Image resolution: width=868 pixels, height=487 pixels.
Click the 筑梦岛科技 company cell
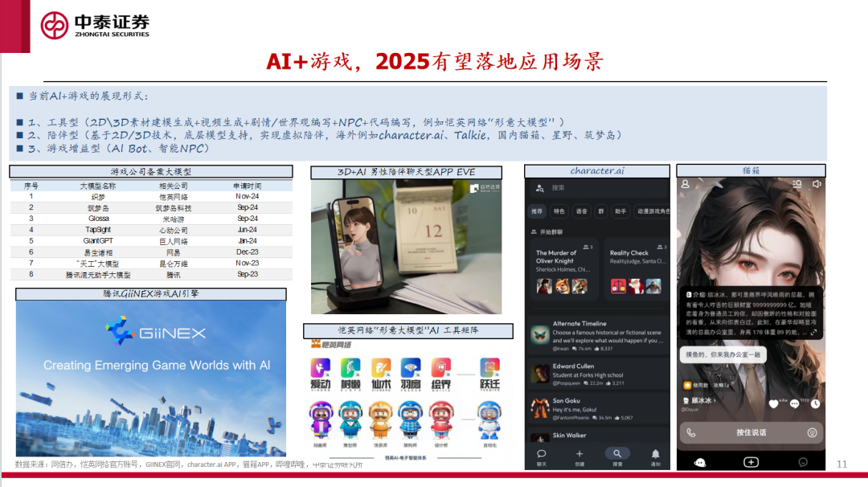[174, 208]
